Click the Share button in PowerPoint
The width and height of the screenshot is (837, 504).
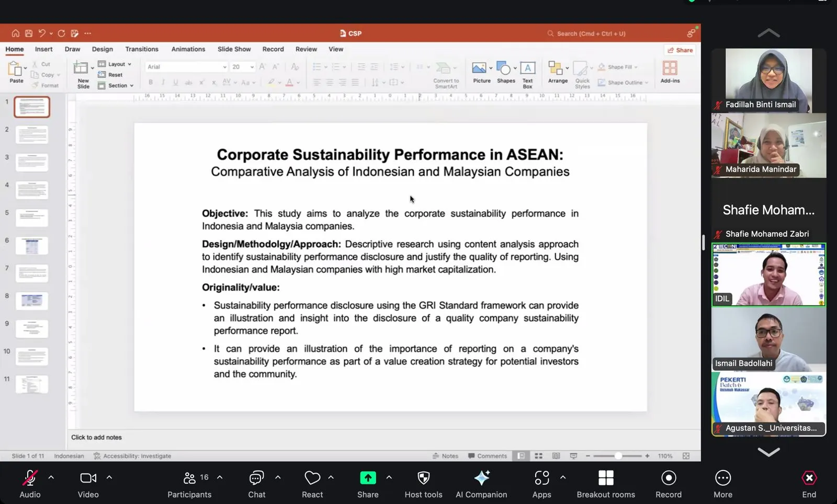tap(680, 50)
